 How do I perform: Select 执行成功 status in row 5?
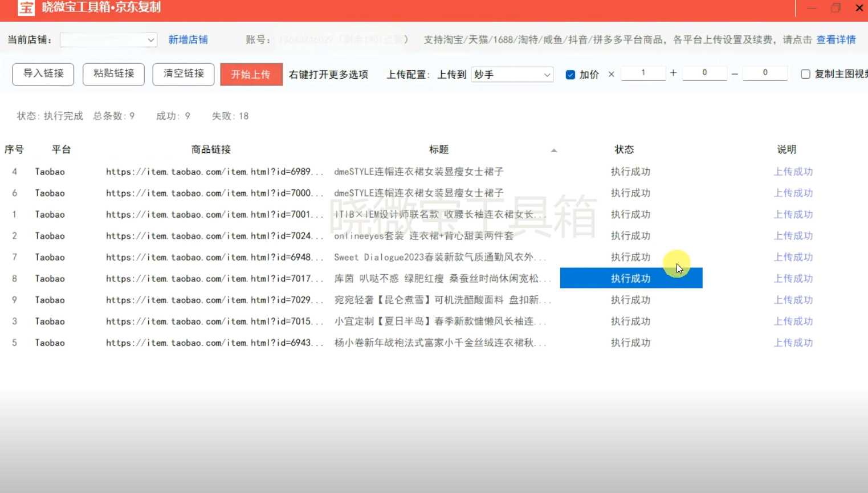[x=631, y=343]
